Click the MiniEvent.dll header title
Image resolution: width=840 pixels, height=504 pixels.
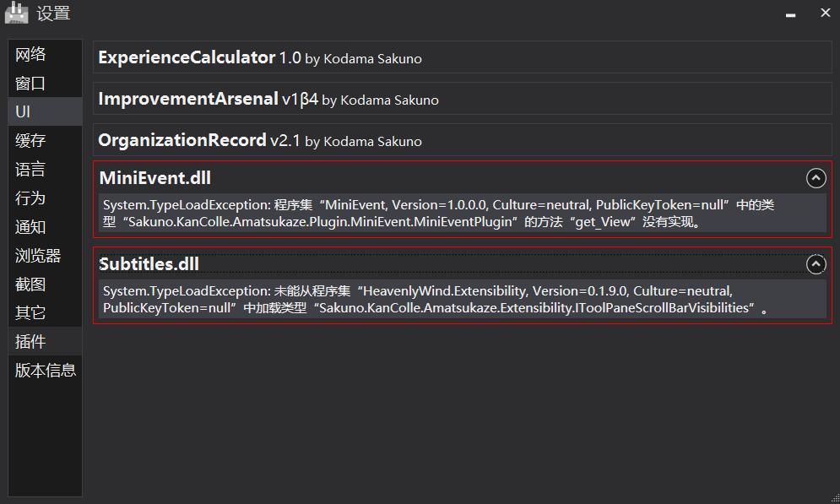[155, 178]
